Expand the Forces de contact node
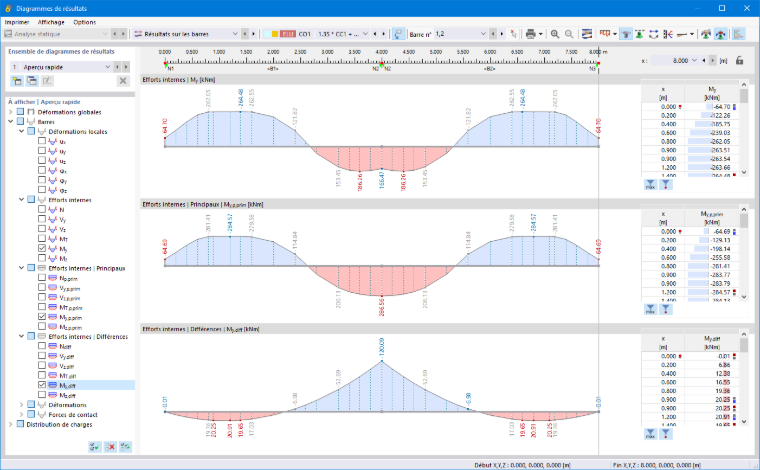Viewport: 760px width, 470px height. pyautogui.click(x=21, y=414)
